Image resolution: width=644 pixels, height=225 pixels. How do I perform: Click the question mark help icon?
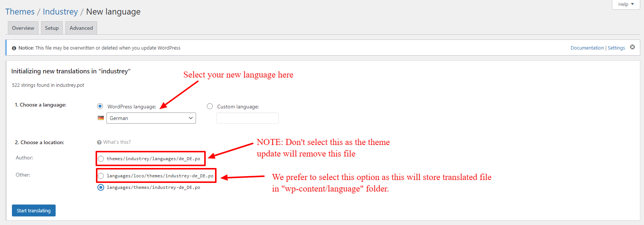[x=99, y=142]
